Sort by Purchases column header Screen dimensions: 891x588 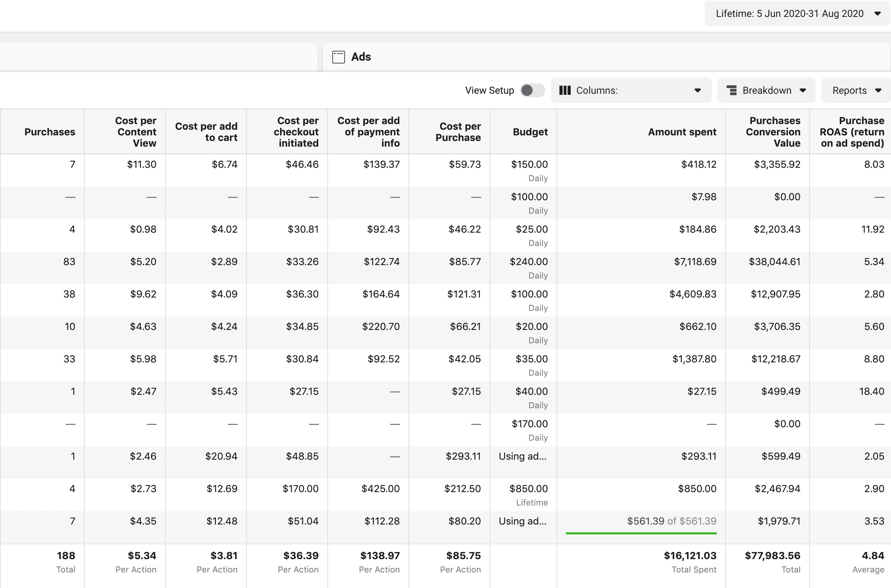[x=49, y=132]
